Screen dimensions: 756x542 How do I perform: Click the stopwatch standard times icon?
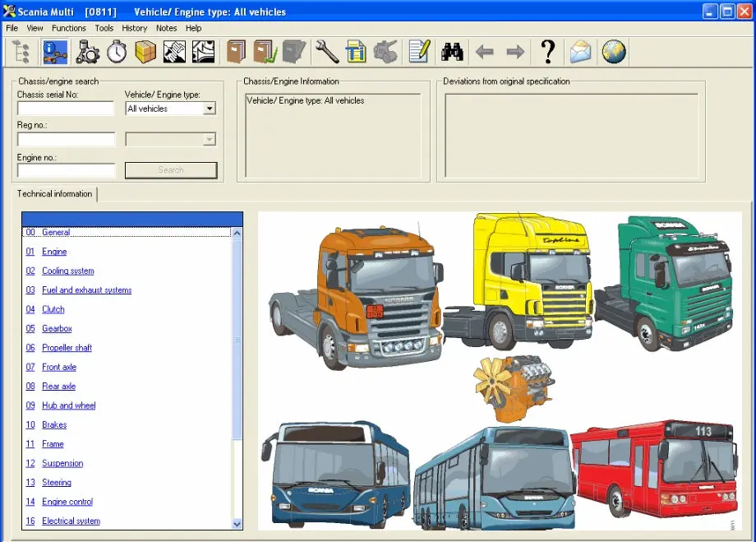pyautogui.click(x=117, y=52)
